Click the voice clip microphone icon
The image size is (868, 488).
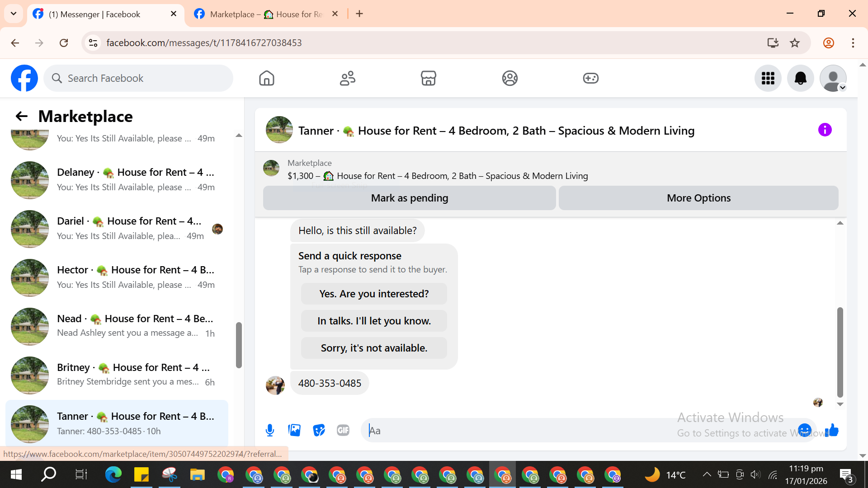(270, 430)
